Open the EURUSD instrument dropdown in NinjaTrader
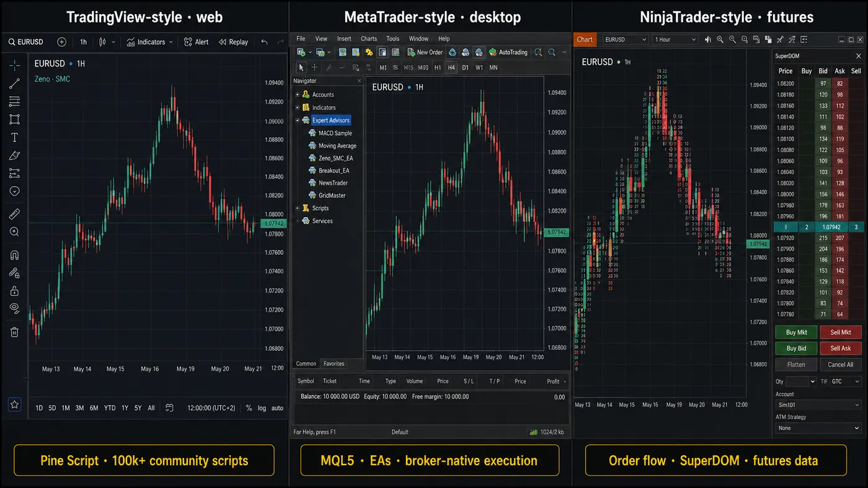The height and width of the screenshot is (488, 868). (x=625, y=40)
